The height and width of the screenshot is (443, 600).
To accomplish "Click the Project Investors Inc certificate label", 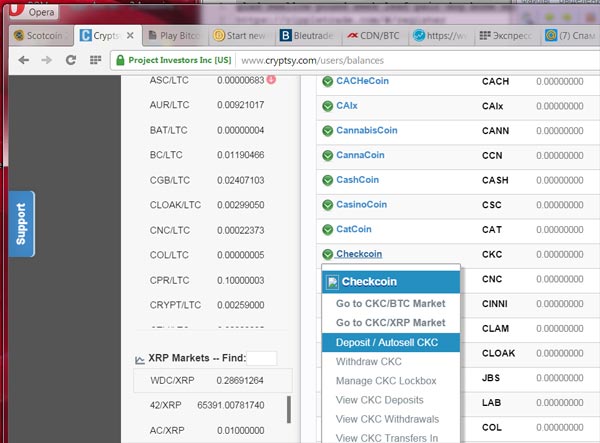I will pyautogui.click(x=180, y=60).
